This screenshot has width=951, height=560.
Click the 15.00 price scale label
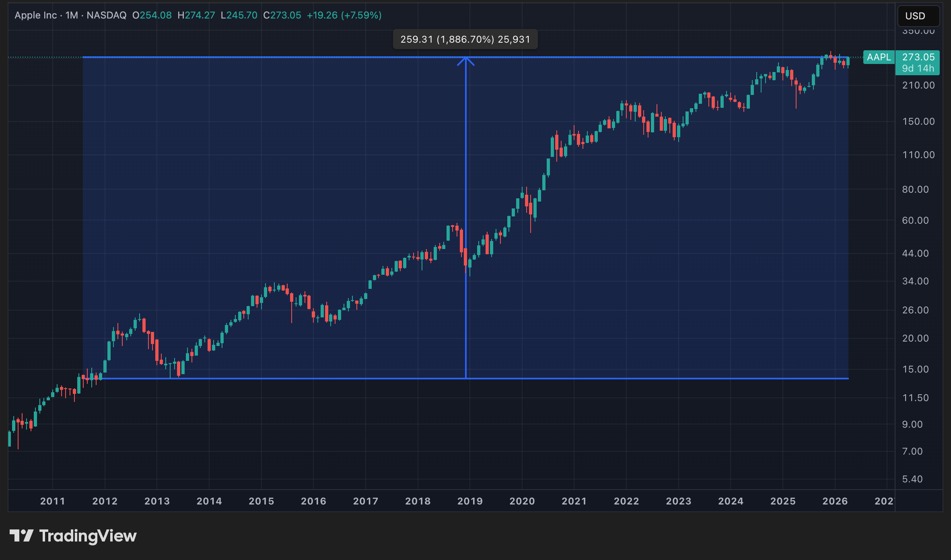pos(915,369)
